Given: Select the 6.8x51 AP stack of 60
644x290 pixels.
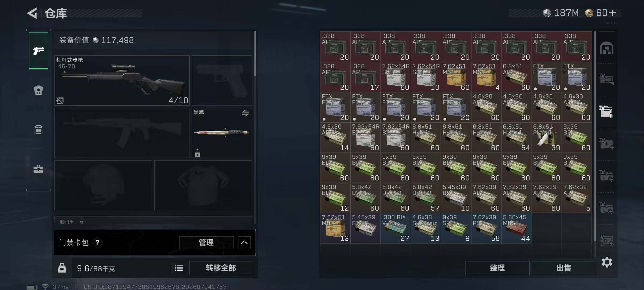Looking at the screenshot, I should 516,77.
